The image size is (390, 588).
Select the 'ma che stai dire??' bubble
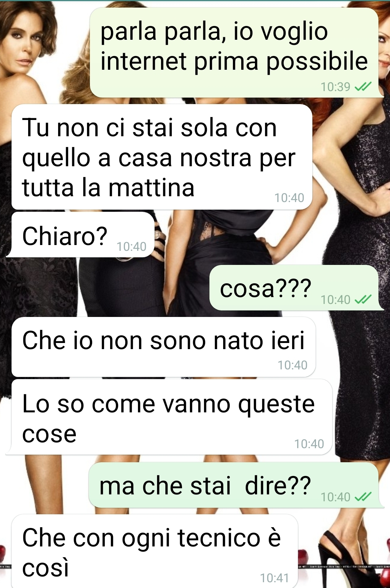point(234,485)
